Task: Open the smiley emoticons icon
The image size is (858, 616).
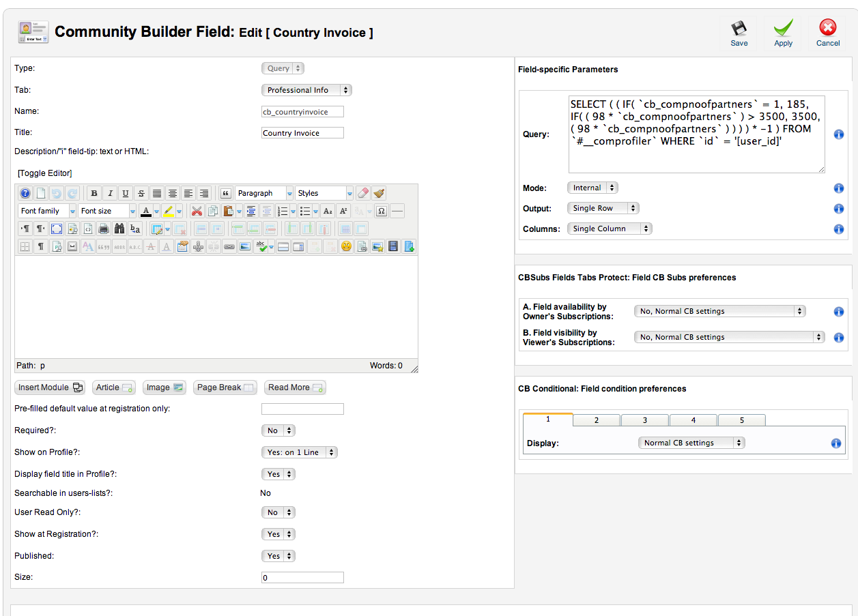Action: tap(346, 246)
